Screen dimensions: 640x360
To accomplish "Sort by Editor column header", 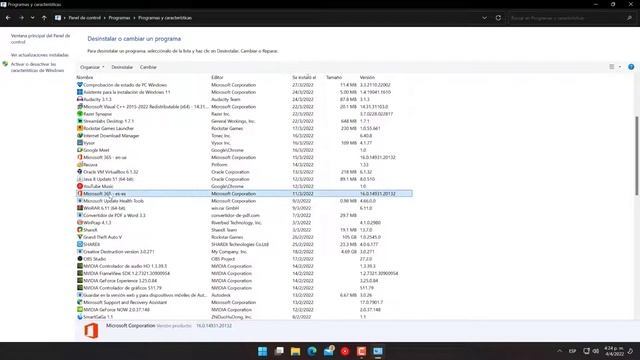I will point(217,77).
